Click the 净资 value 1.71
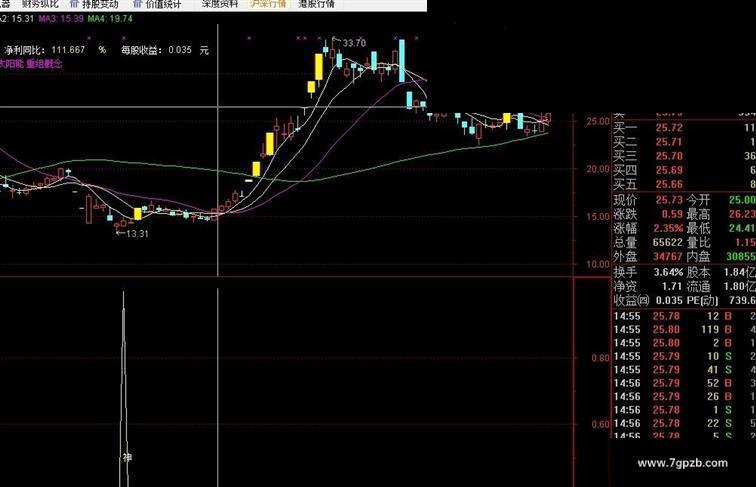 (672, 286)
